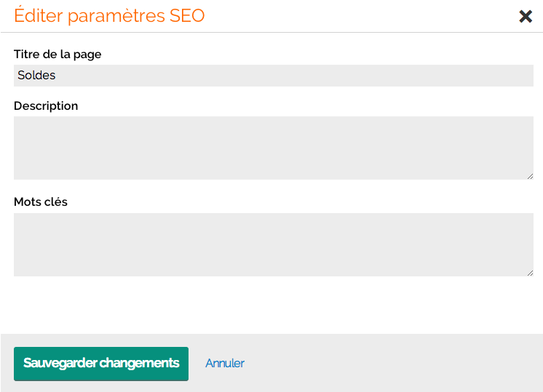Close the SEO dialog with the X icon
This screenshot has width=543, height=392.
(526, 16)
